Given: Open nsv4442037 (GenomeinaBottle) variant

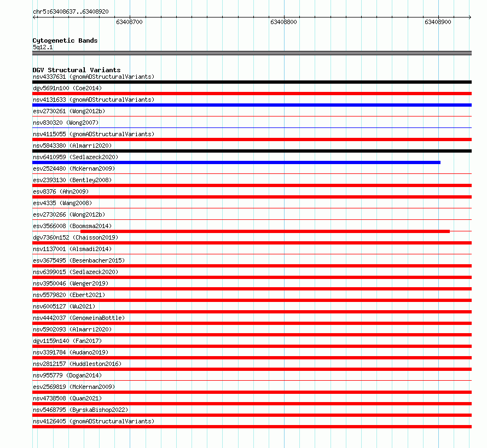Looking at the screenshot, I should (x=79, y=318).
